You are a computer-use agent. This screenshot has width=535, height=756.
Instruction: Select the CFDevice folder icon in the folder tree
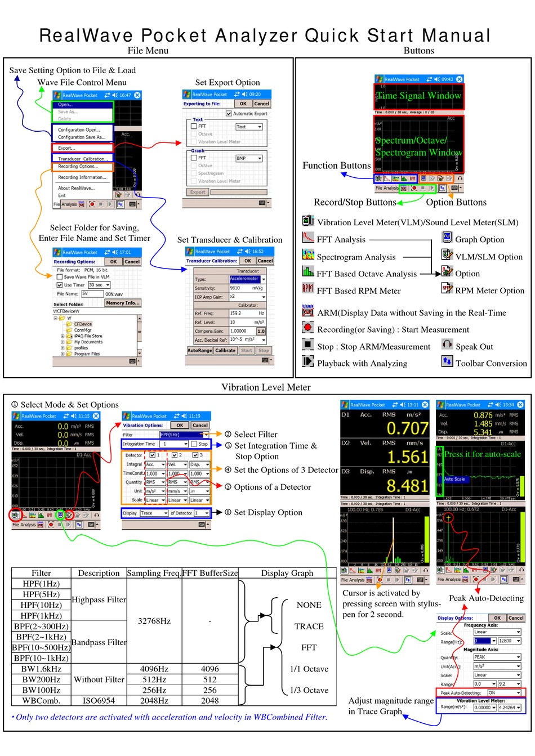click(x=70, y=324)
